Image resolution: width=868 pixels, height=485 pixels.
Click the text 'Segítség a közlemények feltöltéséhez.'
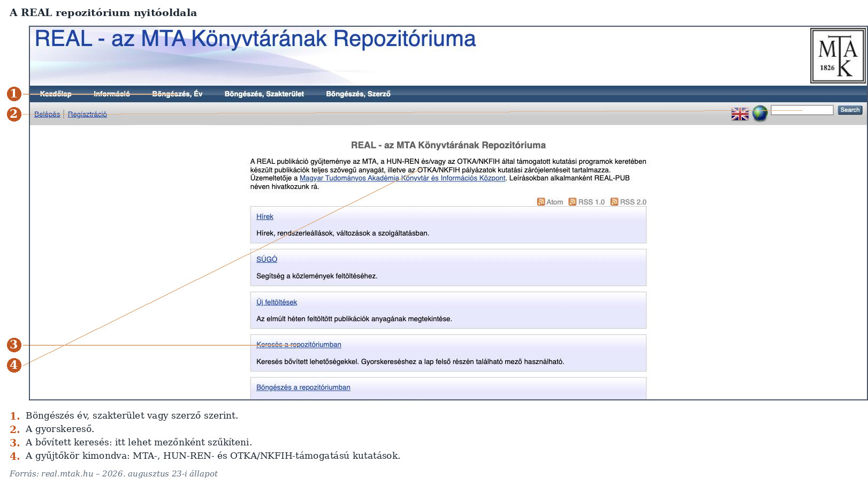click(x=317, y=276)
